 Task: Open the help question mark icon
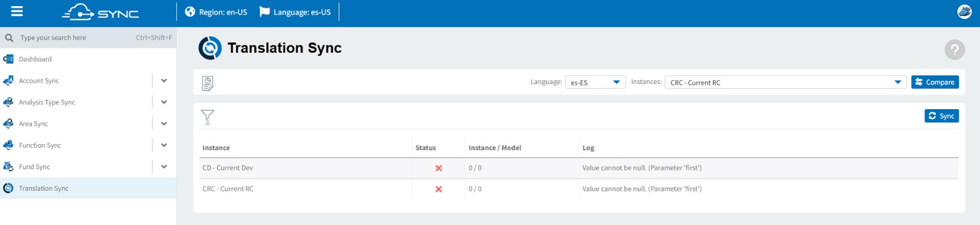[x=954, y=50]
